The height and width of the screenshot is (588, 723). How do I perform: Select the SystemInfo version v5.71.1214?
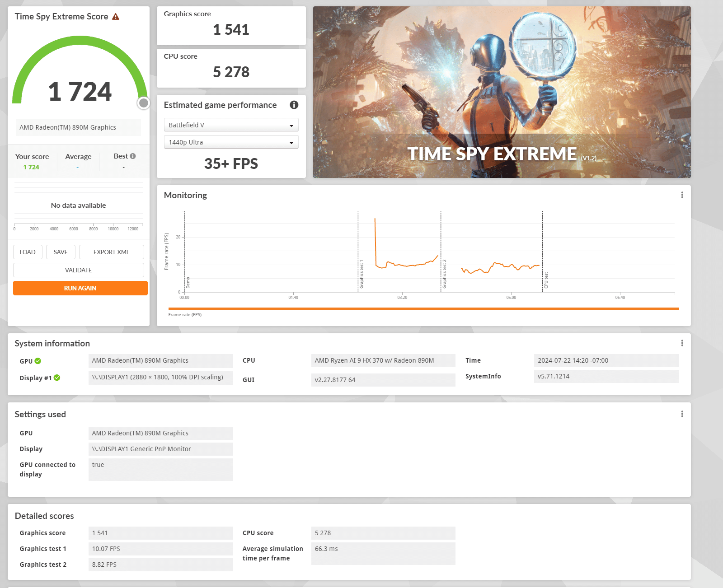[x=606, y=376]
